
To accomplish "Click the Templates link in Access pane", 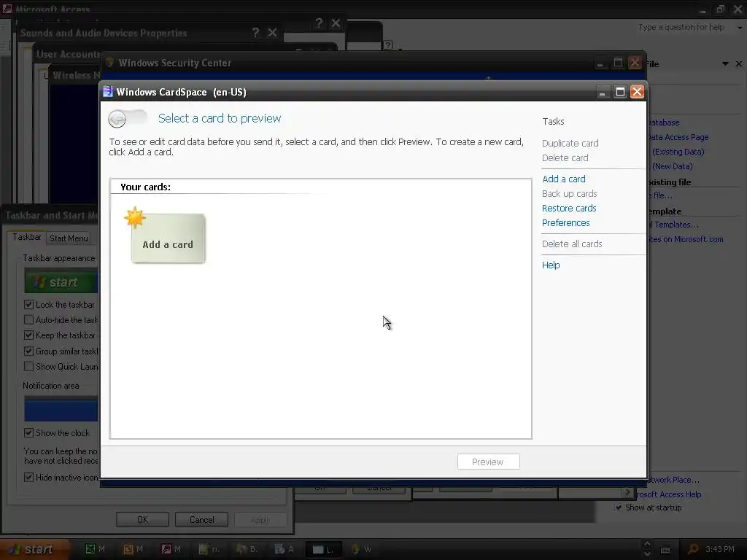I will click(673, 225).
